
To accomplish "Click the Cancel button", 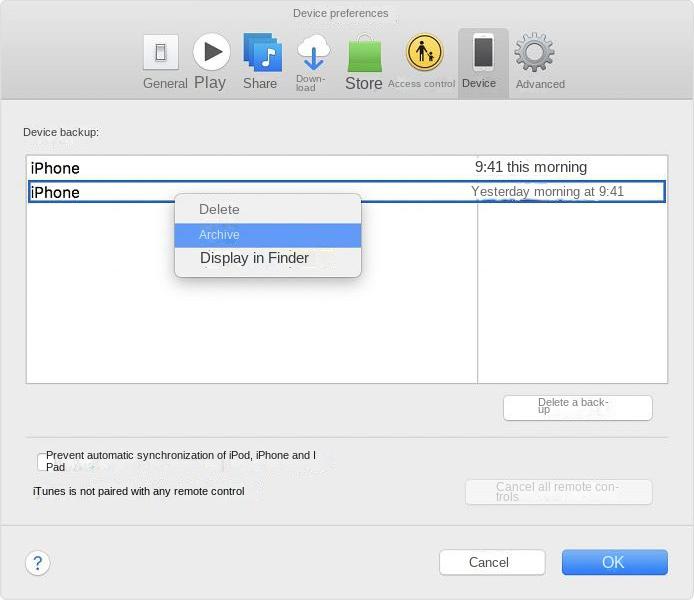I will click(492, 562).
